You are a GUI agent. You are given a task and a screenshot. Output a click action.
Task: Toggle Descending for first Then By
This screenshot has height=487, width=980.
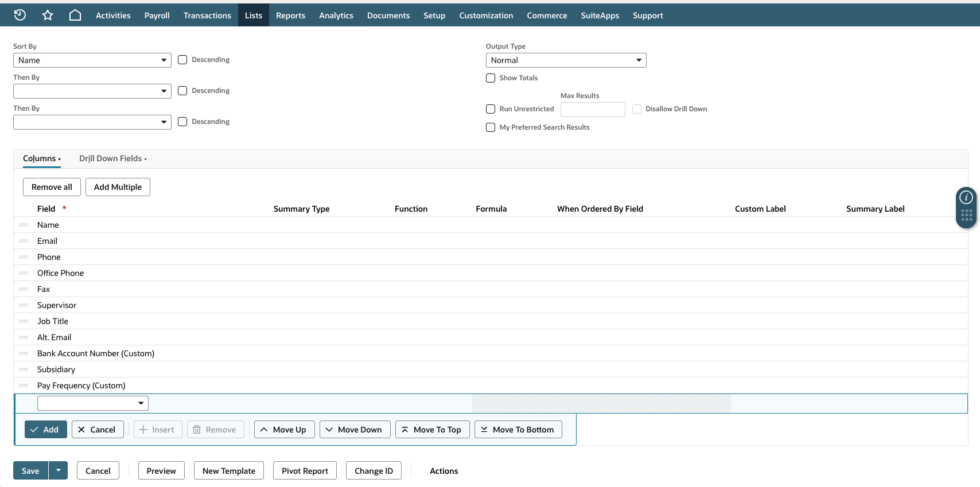182,91
